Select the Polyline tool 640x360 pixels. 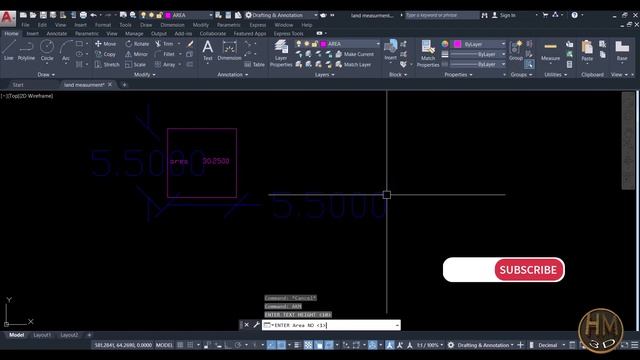pos(26,51)
